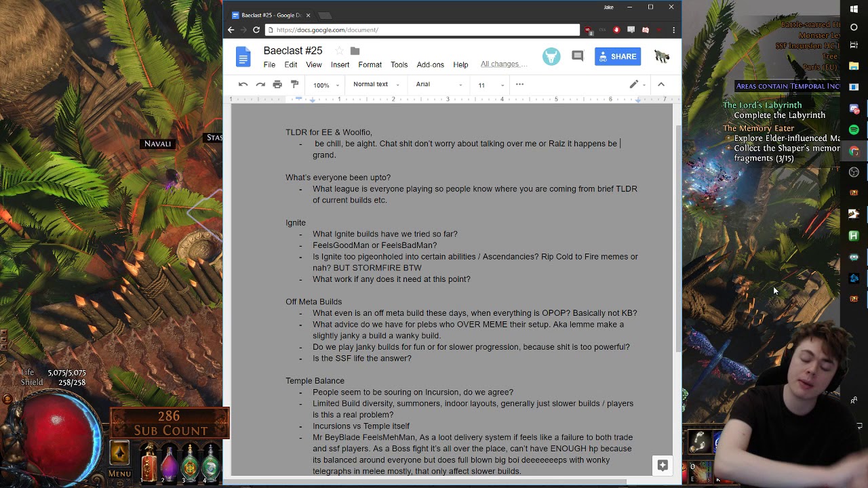
Task: Open the Insert menu
Action: 340,64
